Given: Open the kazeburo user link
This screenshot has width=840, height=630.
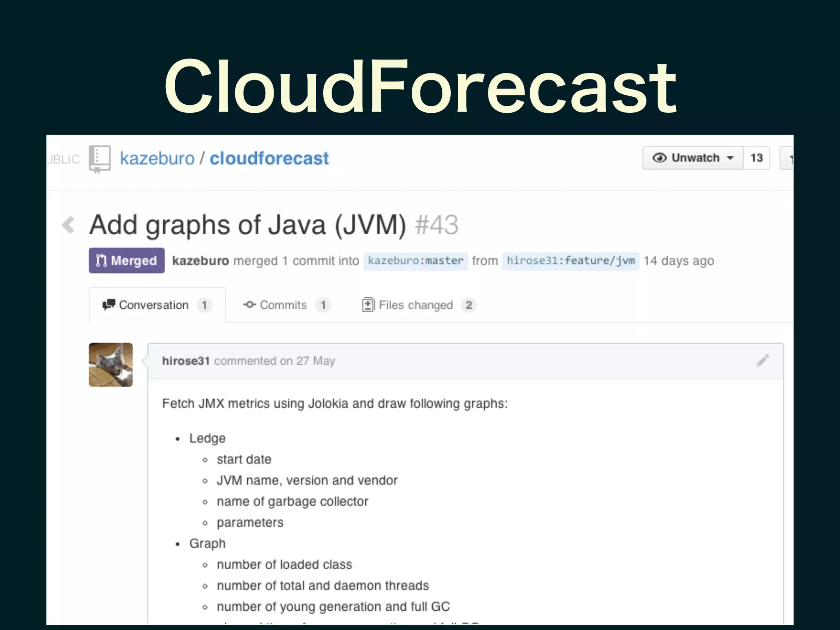Looking at the screenshot, I should [157, 158].
